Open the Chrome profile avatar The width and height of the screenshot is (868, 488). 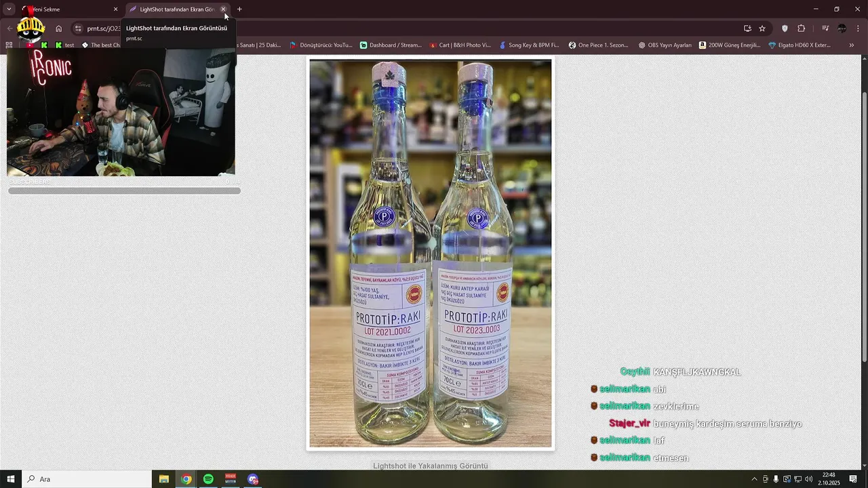coord(842,28)
